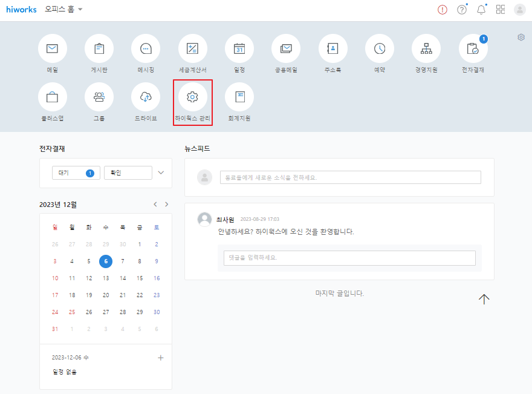Open the 주소록 address book icon

332,49
